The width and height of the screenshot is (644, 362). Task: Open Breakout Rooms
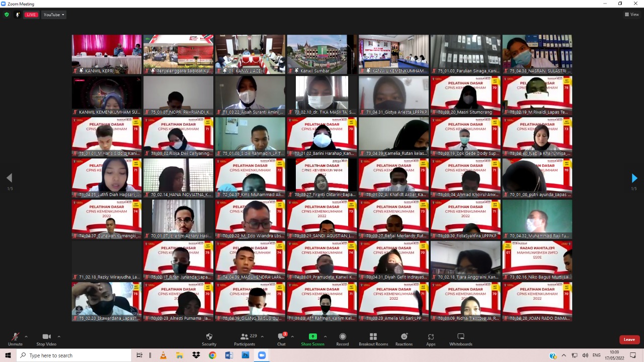(x=373, y=339)
